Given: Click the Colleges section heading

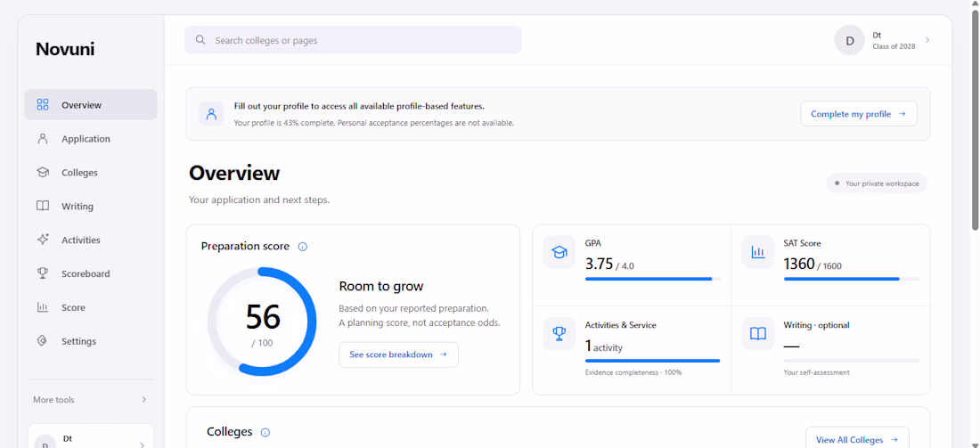Looking at the screenshot, I should (229, 432).
